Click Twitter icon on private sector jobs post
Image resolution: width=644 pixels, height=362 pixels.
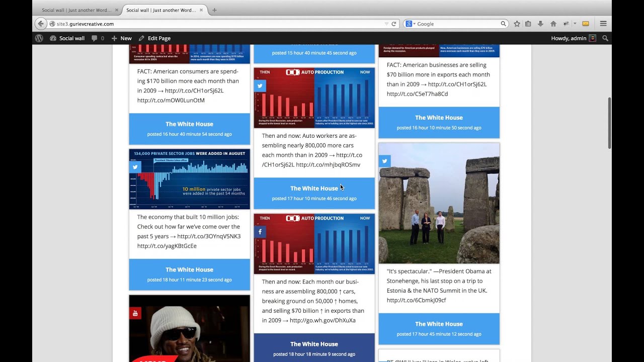tap(135, 167)
